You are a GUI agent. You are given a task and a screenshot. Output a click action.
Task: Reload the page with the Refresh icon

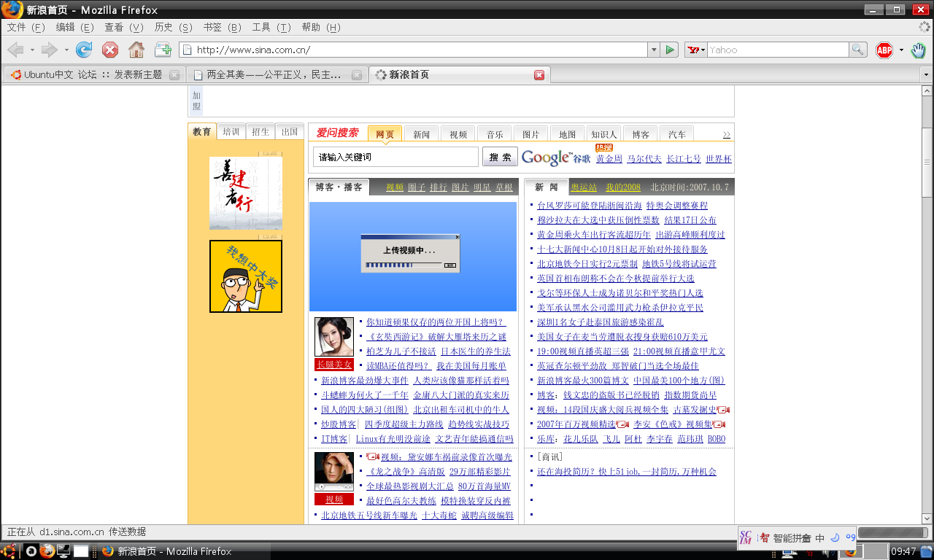tap(84, 50)
